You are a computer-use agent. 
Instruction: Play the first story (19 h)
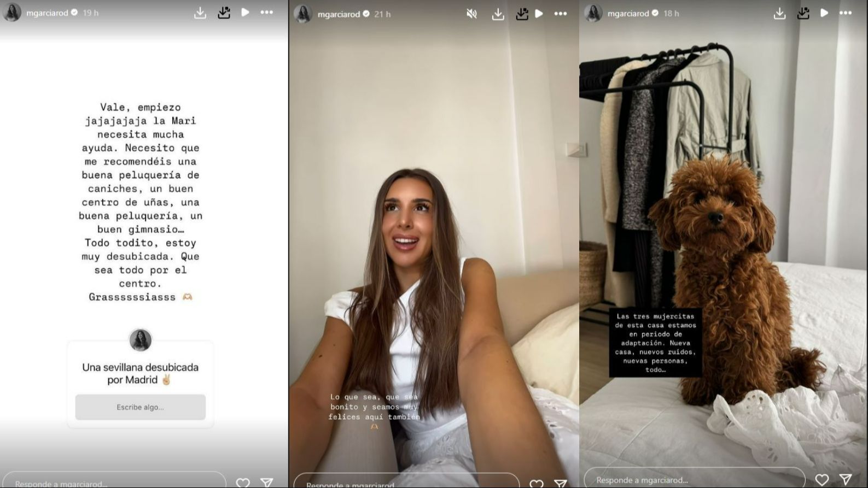click(x=245, y=12)
